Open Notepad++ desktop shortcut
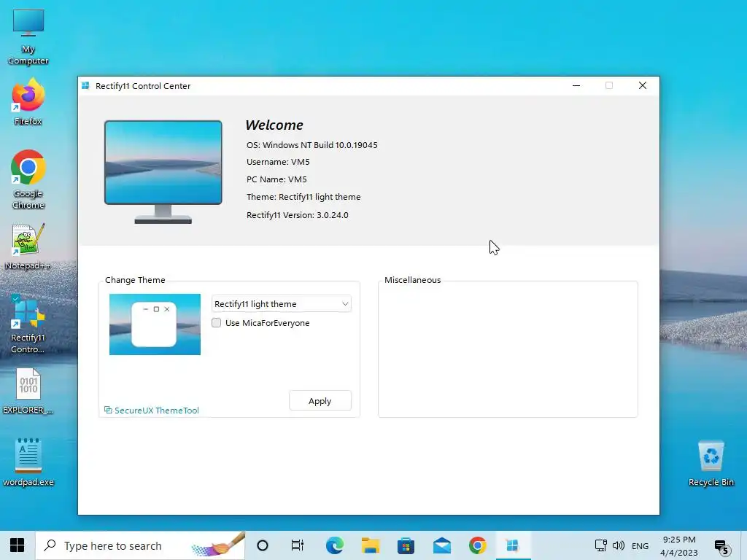This screenshot has width=747, height=560. (28, 247)
